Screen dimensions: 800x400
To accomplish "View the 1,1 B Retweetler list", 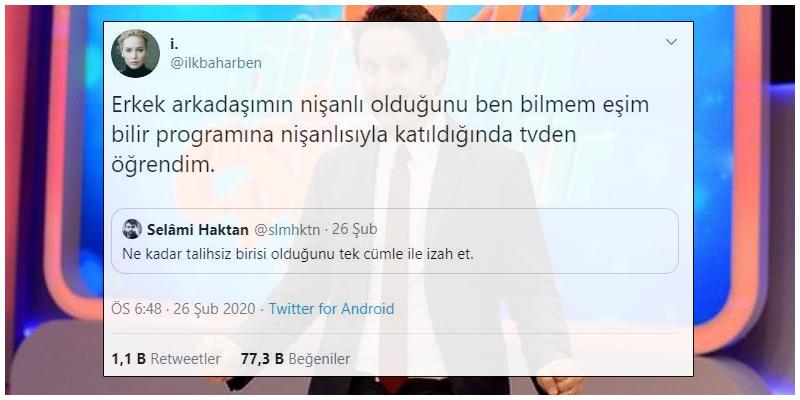I will click(166, 359).
